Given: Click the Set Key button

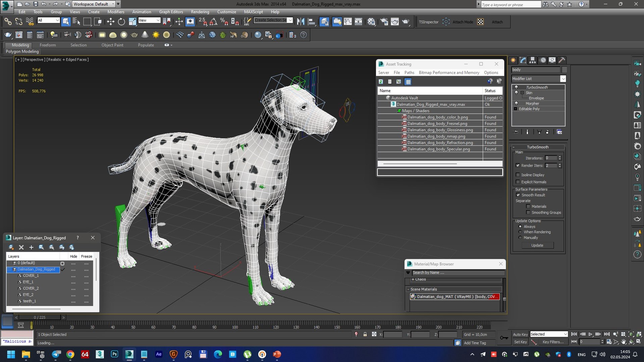Looking at the screenshot, I should [521, 342].
